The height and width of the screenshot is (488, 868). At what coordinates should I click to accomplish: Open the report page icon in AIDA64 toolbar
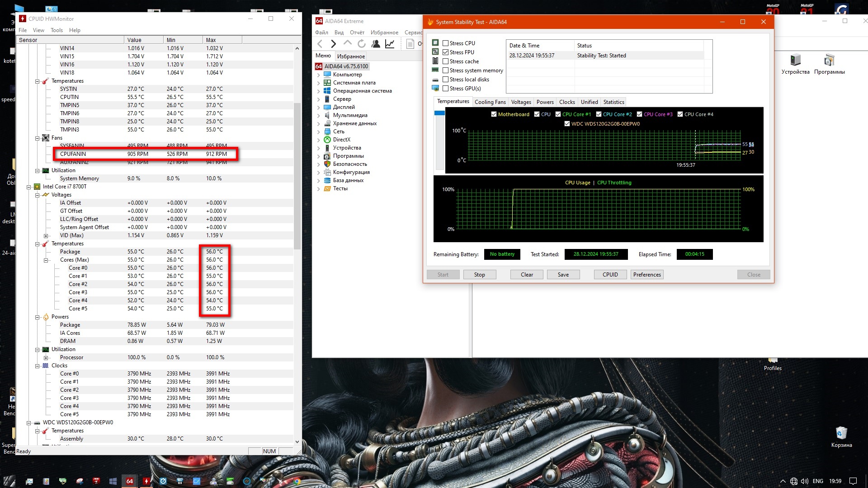coord(410,43)
